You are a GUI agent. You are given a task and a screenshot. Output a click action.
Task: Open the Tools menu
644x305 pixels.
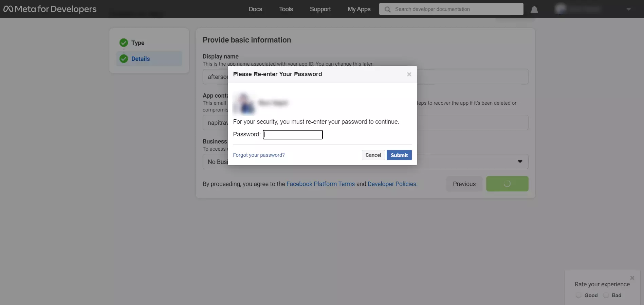click(x=286, y=9)
